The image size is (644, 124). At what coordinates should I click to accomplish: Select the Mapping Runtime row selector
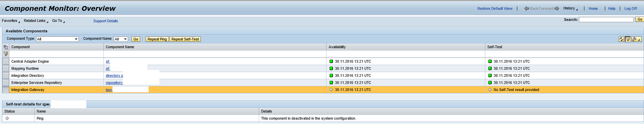click(x=6, y=68)
